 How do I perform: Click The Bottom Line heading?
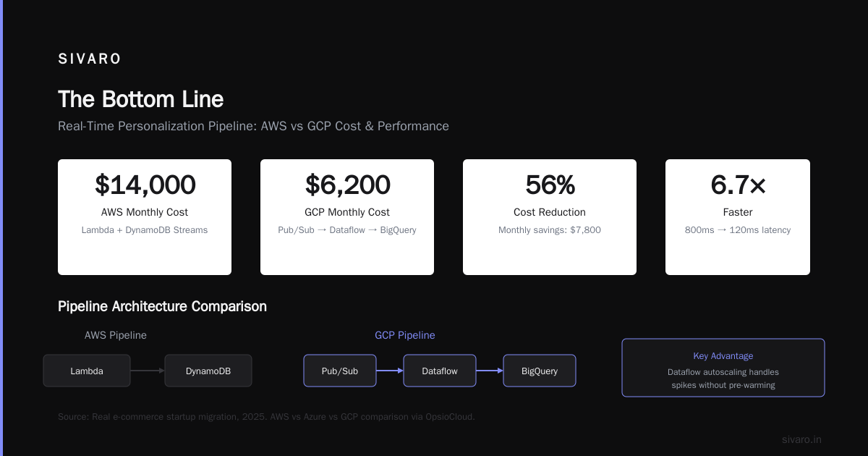coord(141,99)
